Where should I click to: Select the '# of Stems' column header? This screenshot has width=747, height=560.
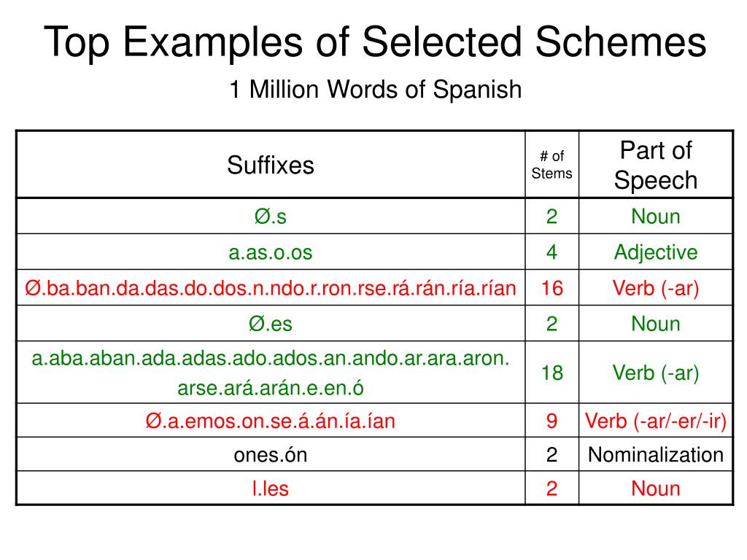tap(551, 165)
